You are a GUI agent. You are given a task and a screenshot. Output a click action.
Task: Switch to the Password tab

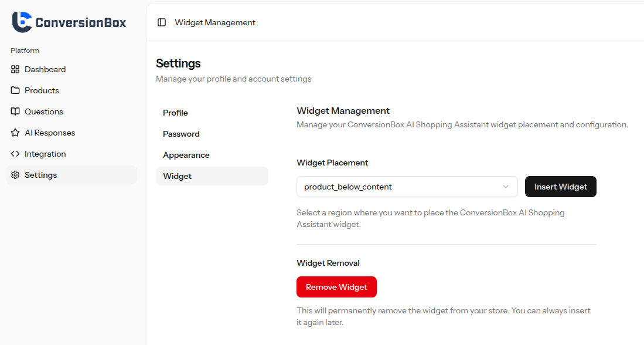181,134
